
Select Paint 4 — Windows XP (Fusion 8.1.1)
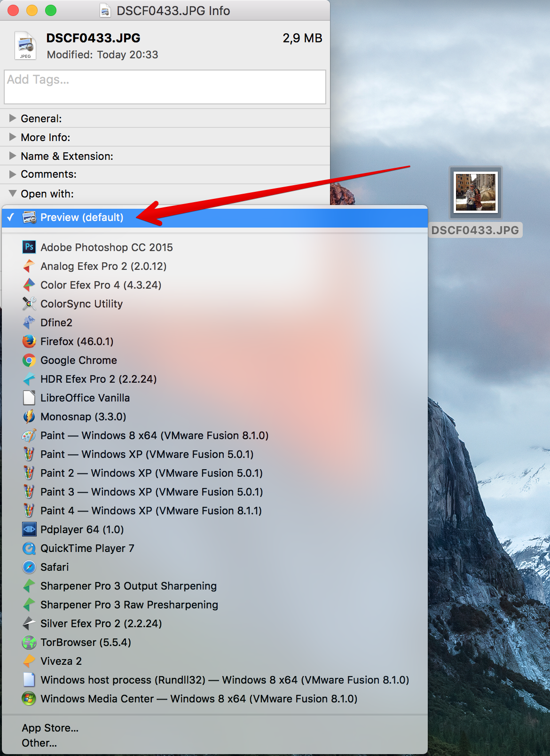(215, 511)
